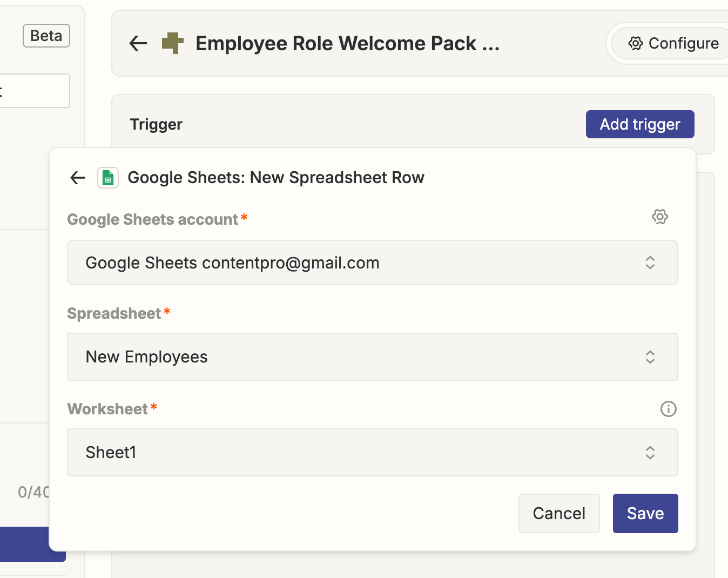Open the Worksheet dropdown showing Sheet1
Image resolution: width=728 pixels, height=578 pixels.
(373, 452)
